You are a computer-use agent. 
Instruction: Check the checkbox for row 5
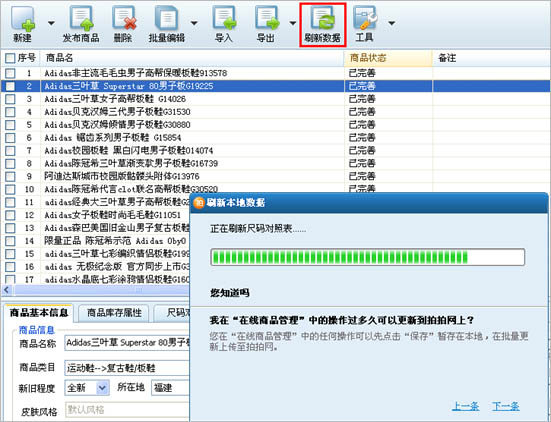(x=10, y=125)
